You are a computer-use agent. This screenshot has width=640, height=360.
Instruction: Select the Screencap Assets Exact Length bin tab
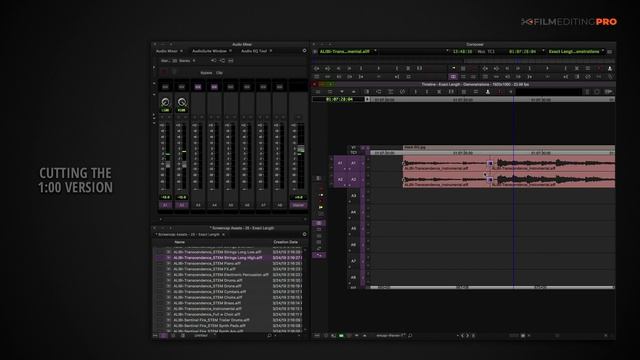click(x=189, y=235)
